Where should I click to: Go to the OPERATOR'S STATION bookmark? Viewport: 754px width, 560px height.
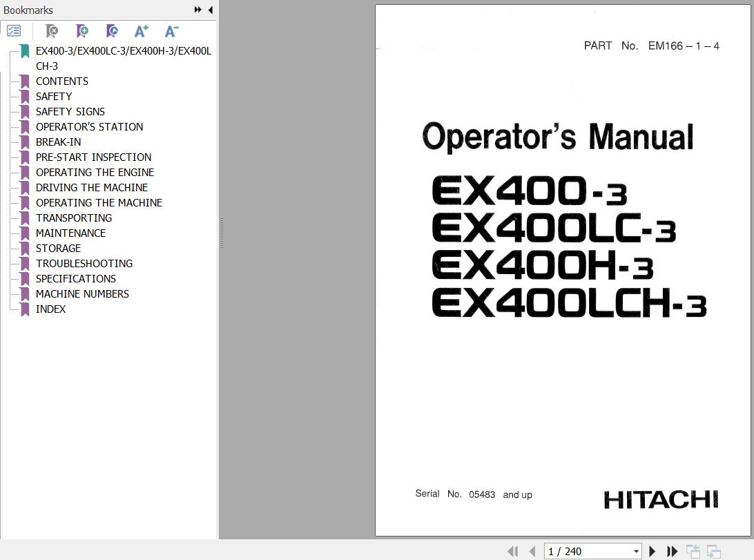90,127
